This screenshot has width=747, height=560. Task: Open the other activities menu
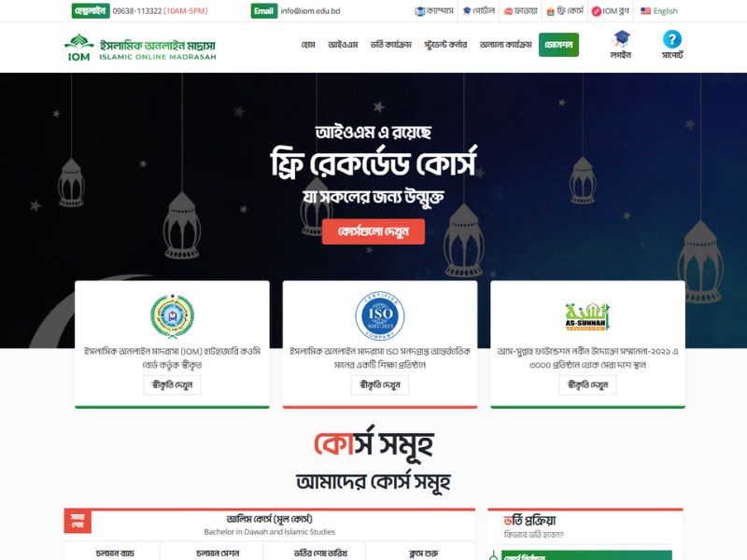coord(505,45)
